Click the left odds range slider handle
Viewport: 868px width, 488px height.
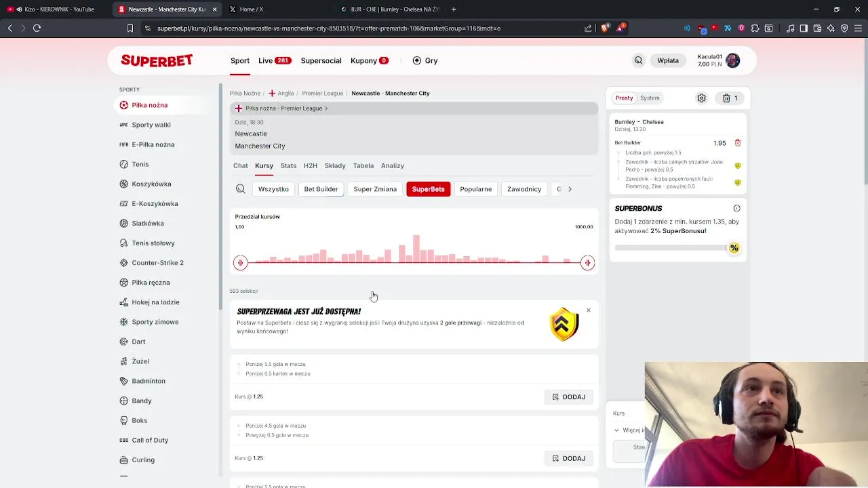241,263
